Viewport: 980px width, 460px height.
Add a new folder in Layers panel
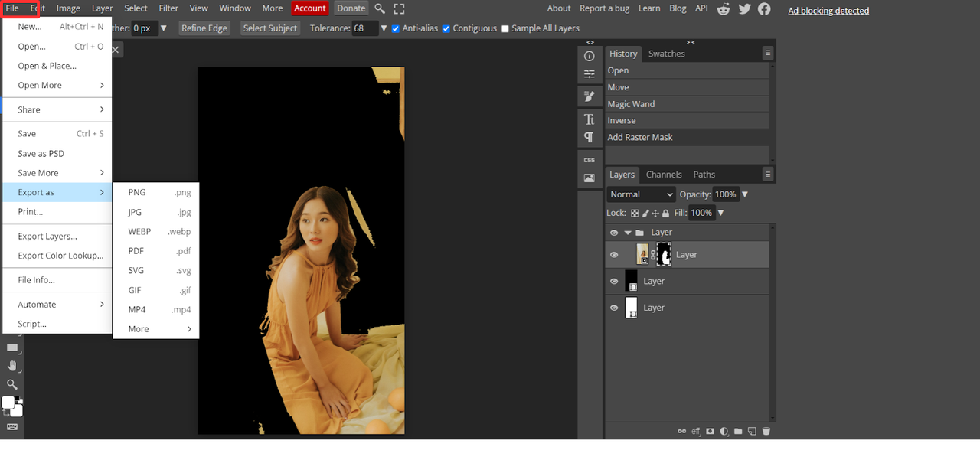pos(738,432)
